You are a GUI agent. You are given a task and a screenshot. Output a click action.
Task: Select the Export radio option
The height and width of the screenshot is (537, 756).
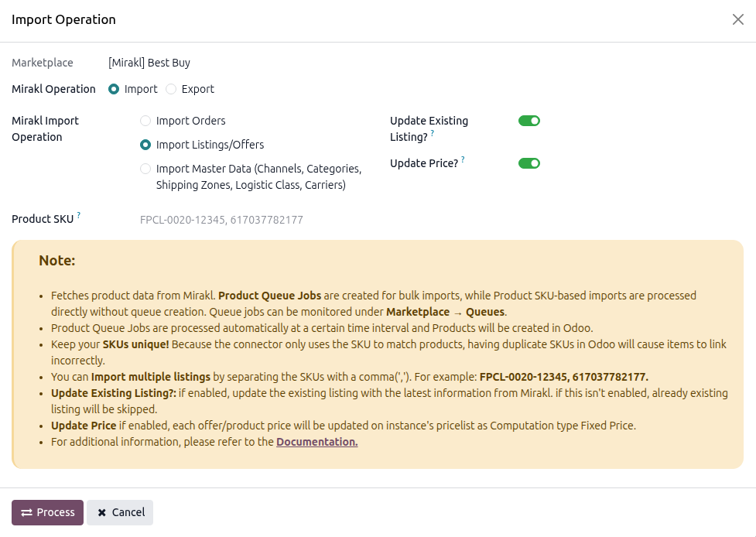point(171,89)
